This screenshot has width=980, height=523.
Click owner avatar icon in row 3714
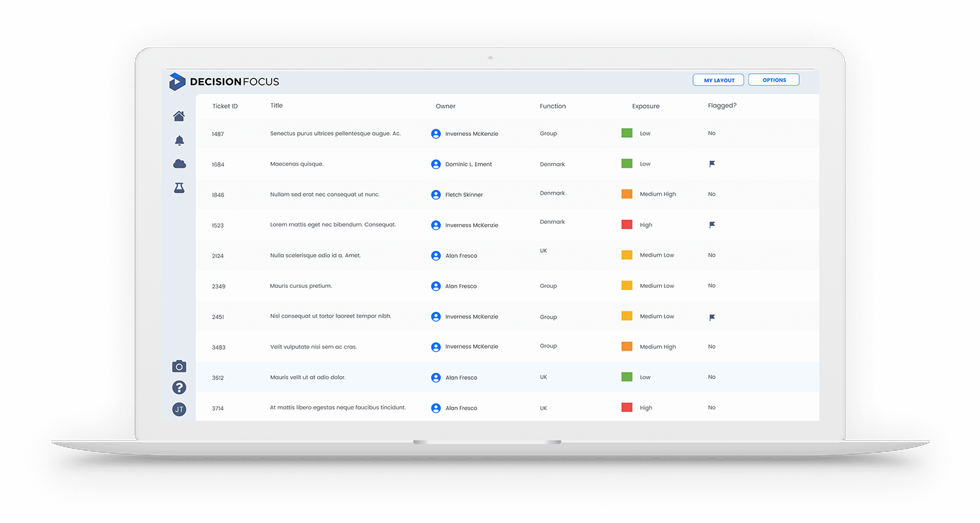(436, 408)
